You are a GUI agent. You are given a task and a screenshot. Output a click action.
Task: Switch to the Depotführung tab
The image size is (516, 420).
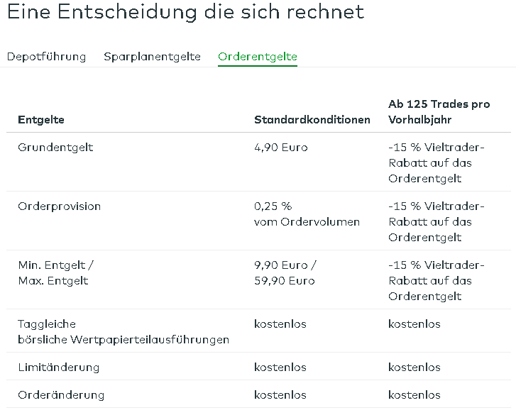46,57
